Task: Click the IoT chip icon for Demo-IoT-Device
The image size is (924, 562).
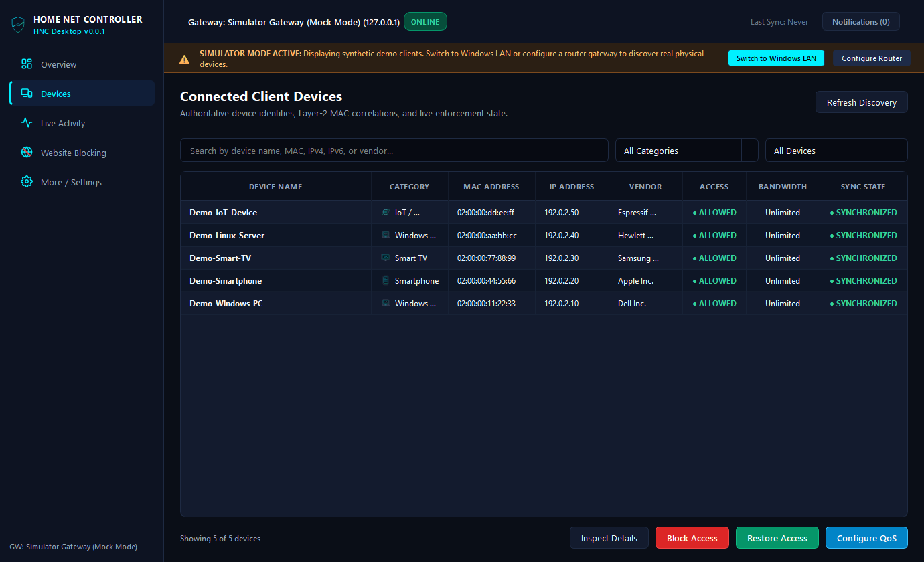Action: [x=386, y=213]
